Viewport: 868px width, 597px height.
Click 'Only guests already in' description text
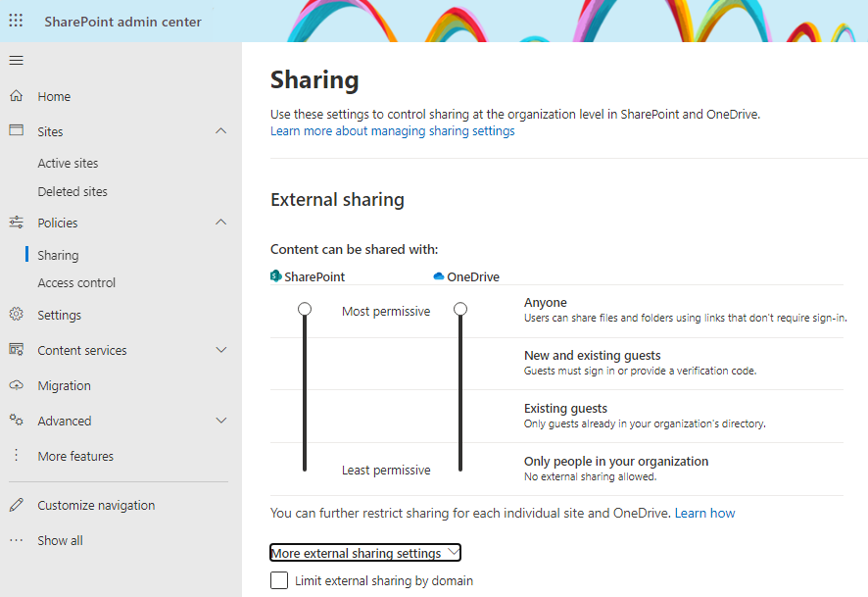pyautogui.click(x=645, y=423)
